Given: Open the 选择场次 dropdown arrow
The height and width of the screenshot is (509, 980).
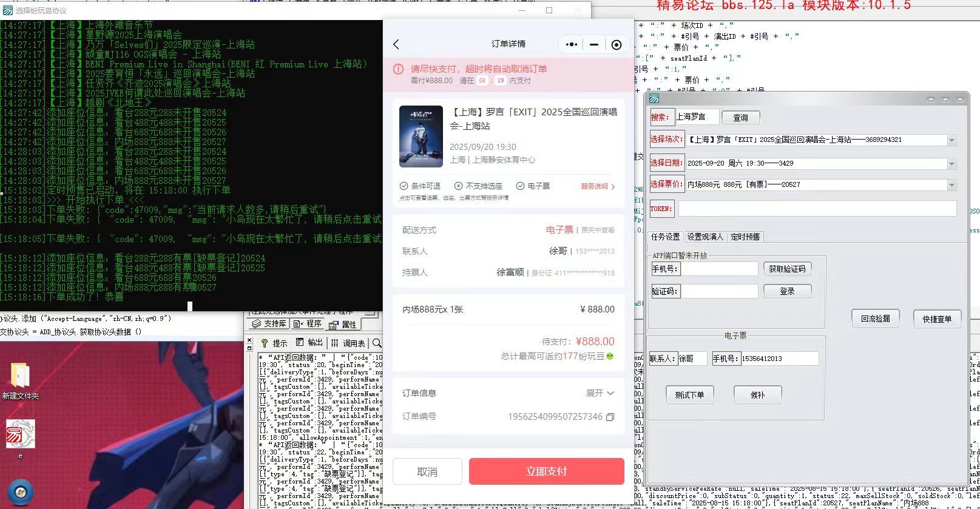Looking at the screenshot, I should tap(951, 140).
